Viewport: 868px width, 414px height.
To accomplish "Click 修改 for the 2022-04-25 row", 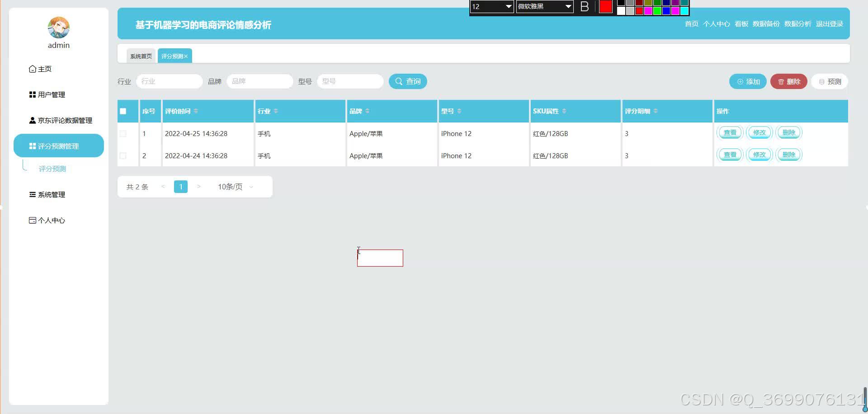I will point(759,132).
